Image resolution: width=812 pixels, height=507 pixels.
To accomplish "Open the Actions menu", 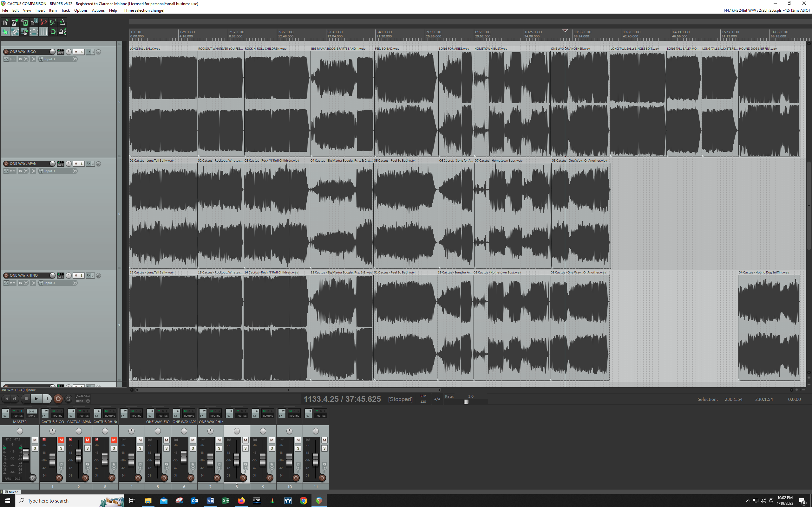I will point(98,10).
